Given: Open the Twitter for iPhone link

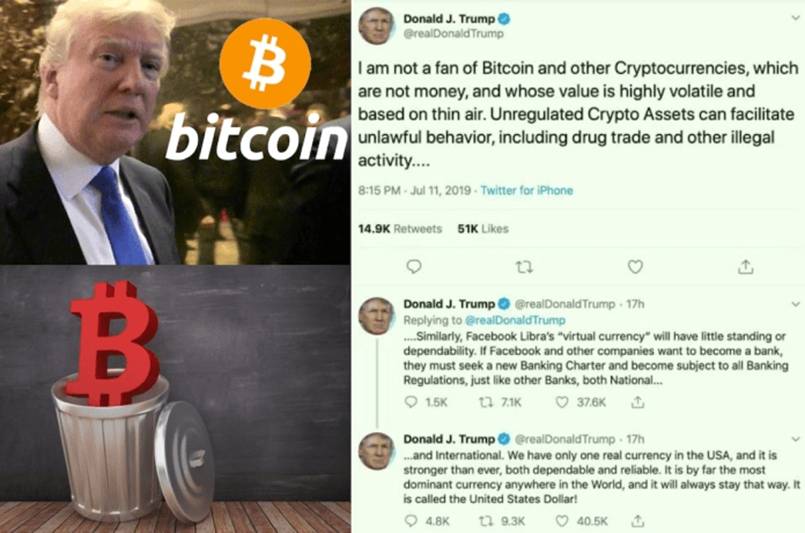Looking at the screenshot, I should coord(527,191).
